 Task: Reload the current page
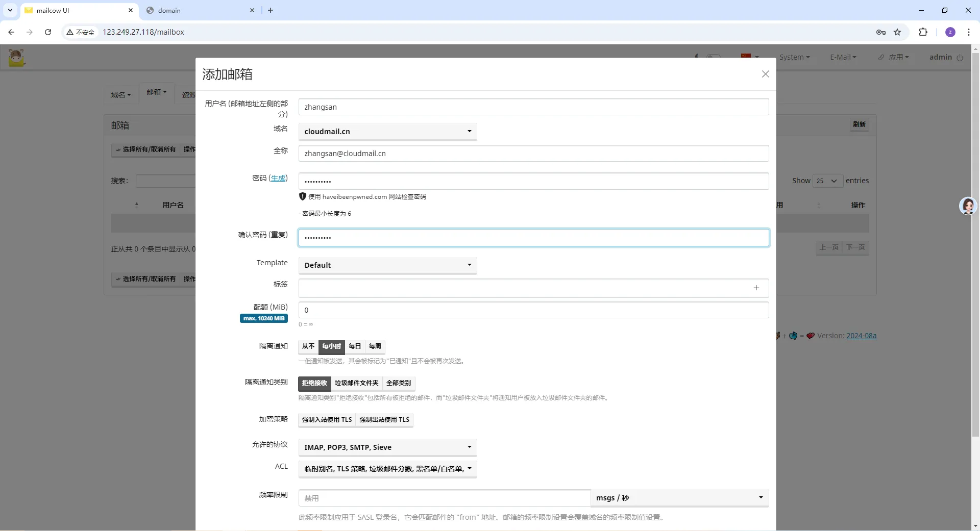tap(48, 32)
